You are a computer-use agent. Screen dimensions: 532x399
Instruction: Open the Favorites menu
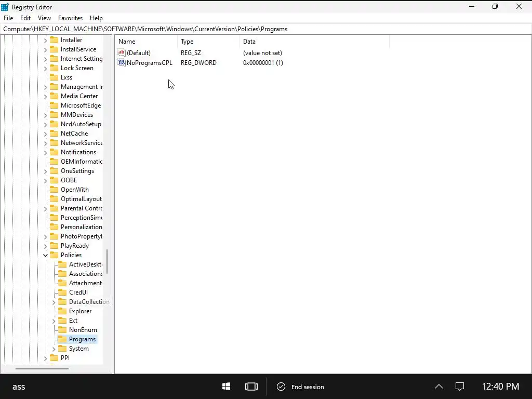[70, 18]
